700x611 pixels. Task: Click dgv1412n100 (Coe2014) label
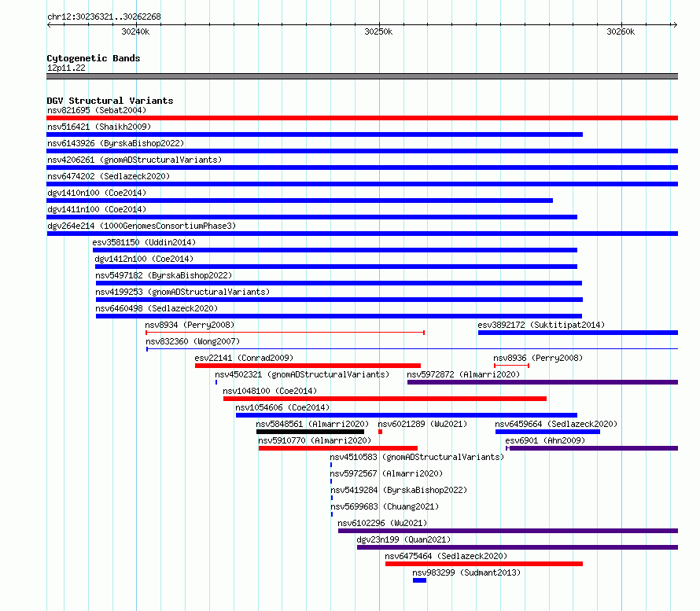tap(144, 259)
